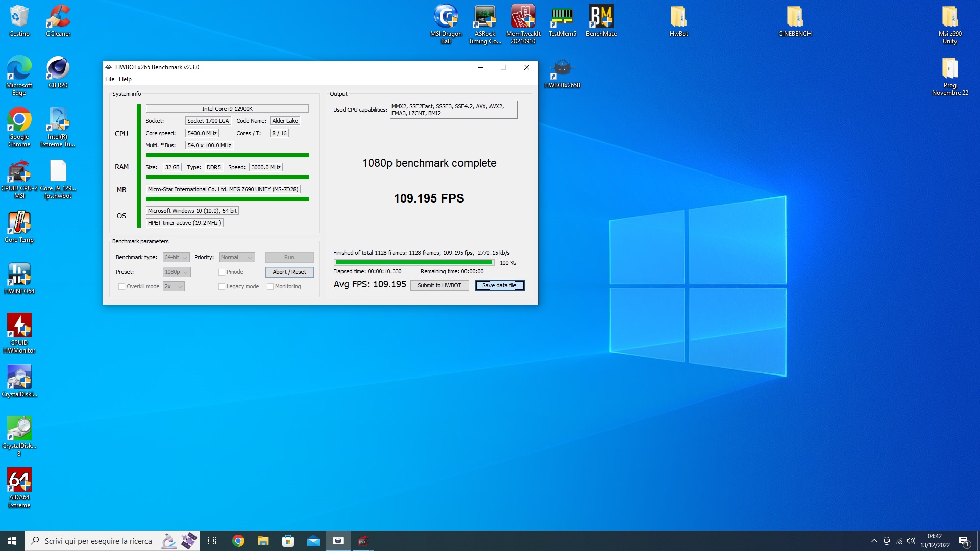Click the Alder Lake code name value
Viewport: 980px width, 551px height.
[285, 121]
